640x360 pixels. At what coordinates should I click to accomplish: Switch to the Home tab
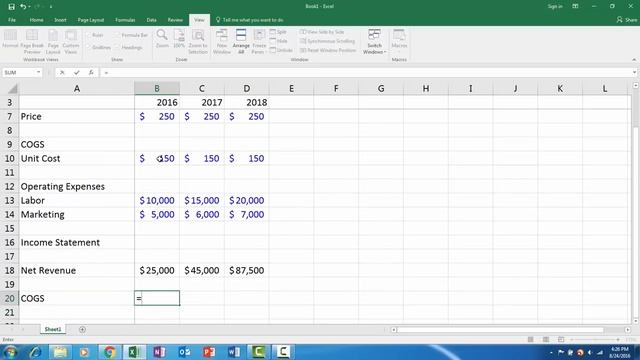pyautogui.click(x=36, y=20)
